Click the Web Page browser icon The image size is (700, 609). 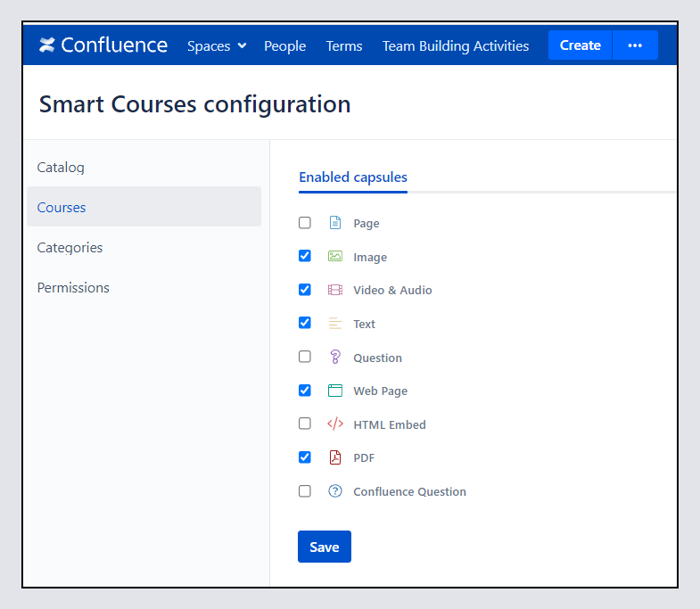[x=335, y=391]
